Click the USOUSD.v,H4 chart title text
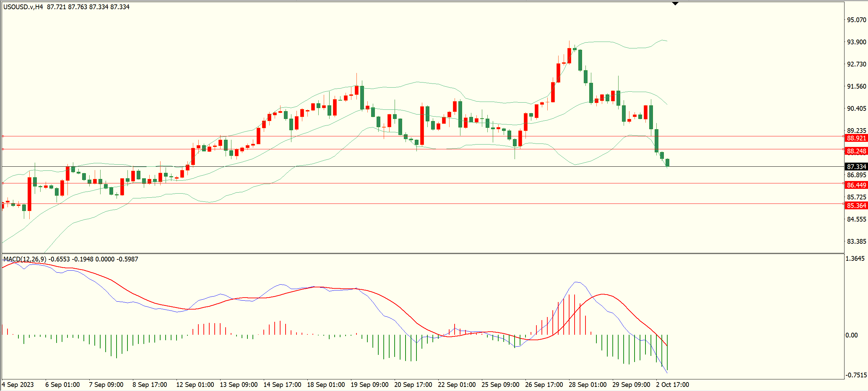This screenshot has width=868, height=391. (23, 7)
